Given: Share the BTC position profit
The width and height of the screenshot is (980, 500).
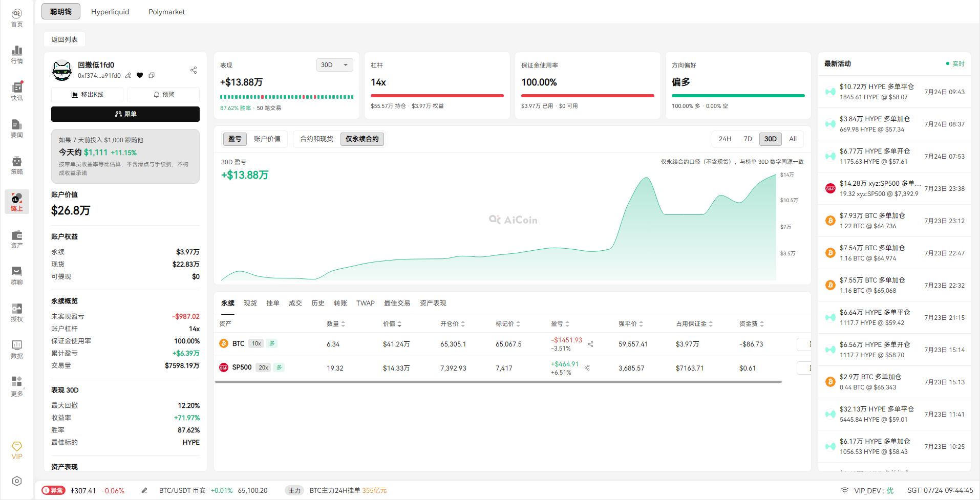Looking at the screenshot, I should pyautogui.click(x=591, y=344).
